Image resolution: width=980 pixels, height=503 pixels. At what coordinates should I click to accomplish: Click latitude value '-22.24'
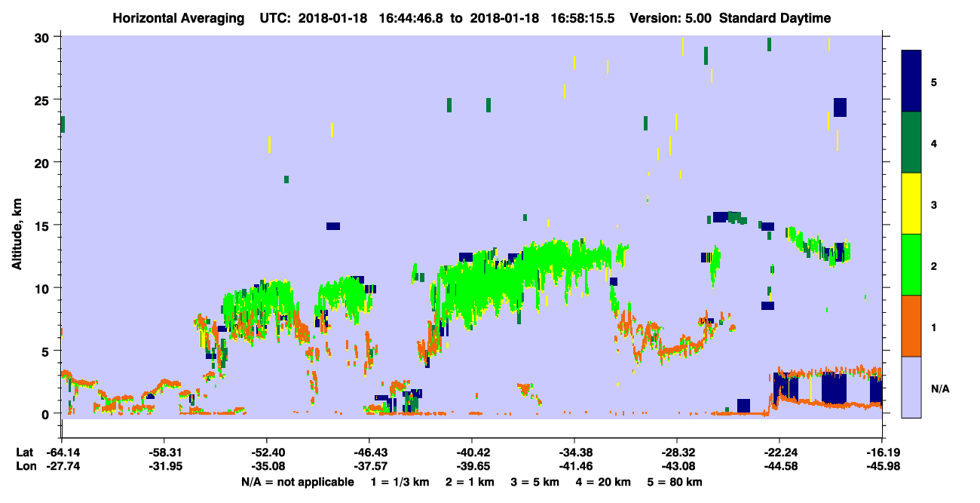pos(779,452)
